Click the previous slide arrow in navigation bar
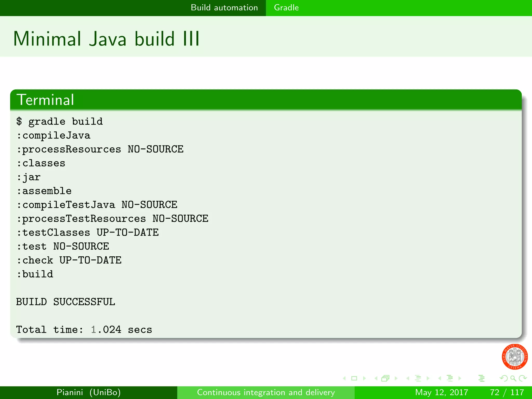Image resolution: width=532 pixels, height=399 pixels. click(344, 378)
